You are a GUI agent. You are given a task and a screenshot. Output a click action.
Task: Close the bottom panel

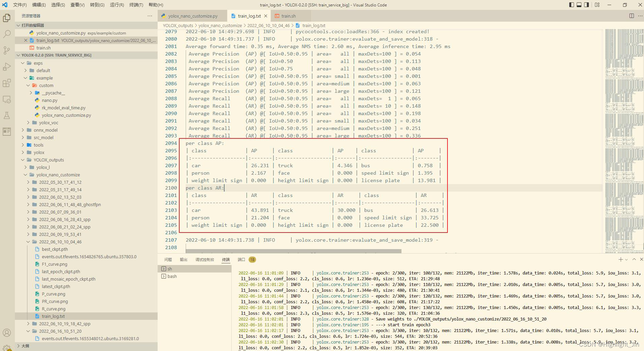pyautogui.click(x=641, y=259)
